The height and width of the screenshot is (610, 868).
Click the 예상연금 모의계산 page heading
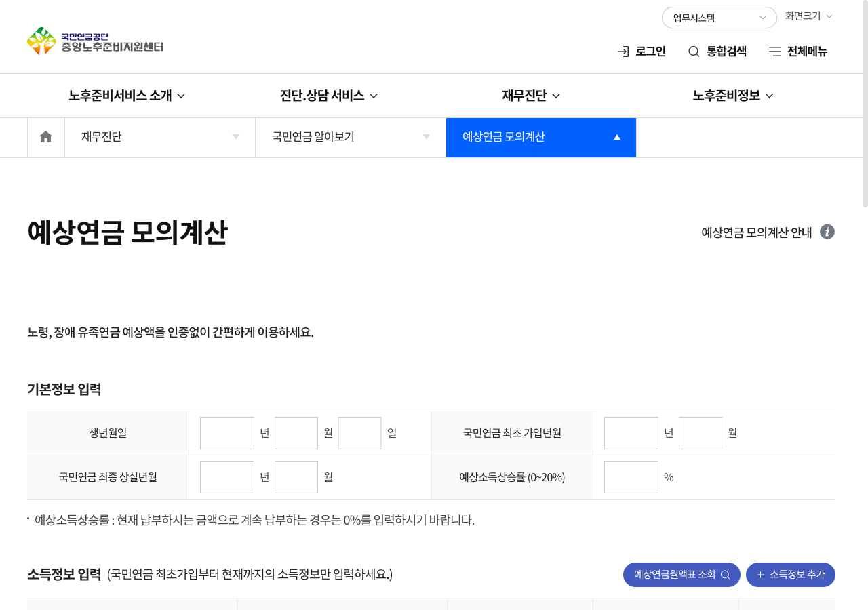(x=127, y=233)
